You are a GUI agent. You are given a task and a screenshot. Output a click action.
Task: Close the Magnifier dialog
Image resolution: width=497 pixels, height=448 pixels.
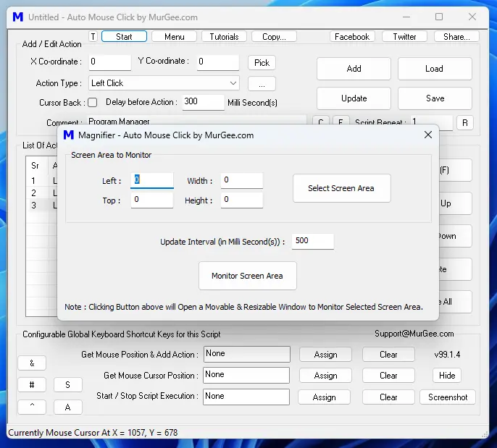tap(428, 135)
